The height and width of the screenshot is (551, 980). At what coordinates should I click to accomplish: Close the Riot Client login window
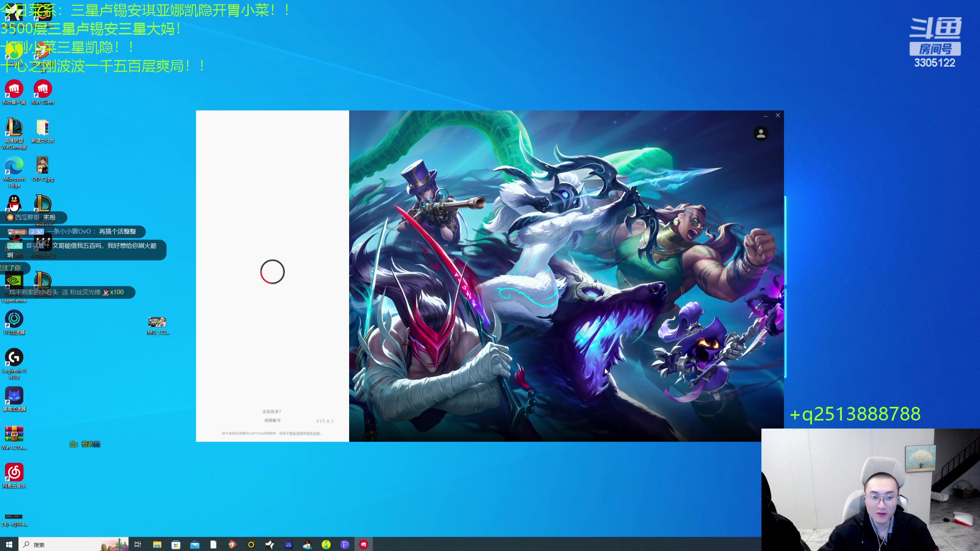pos(778,115)
